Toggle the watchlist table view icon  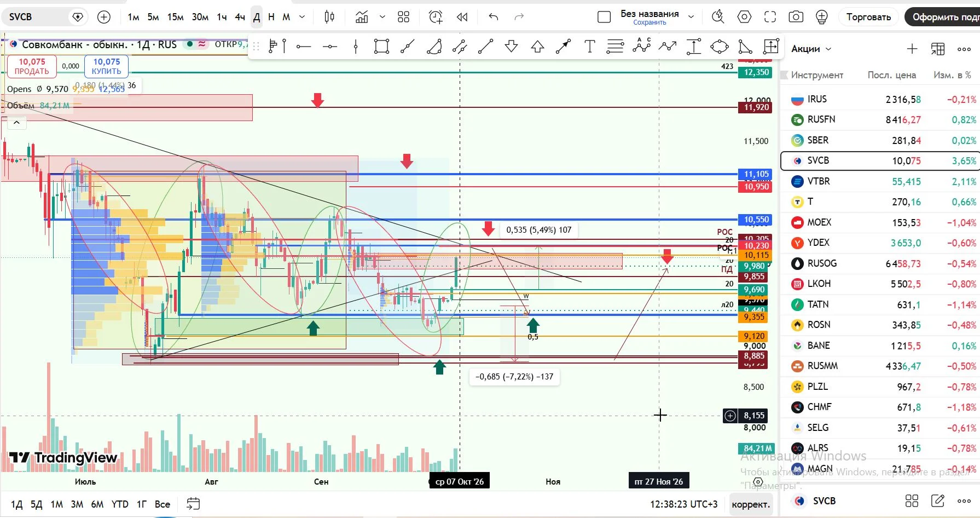938,49
